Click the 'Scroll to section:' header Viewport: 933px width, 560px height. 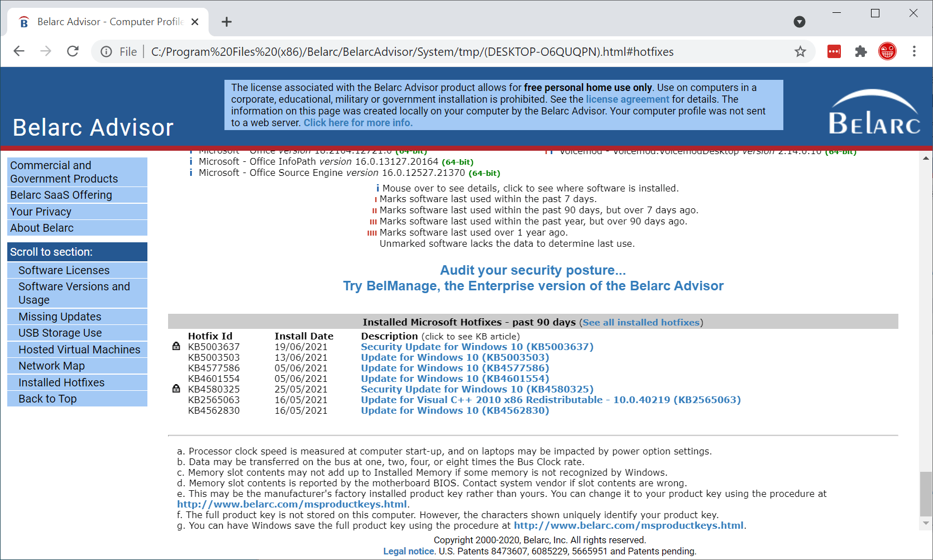[77, 252]
